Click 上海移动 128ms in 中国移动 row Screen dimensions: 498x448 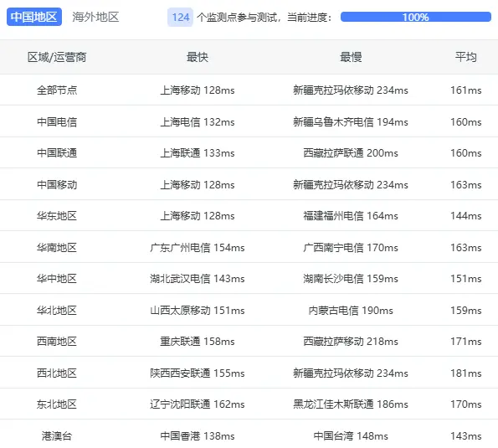[x=198, y=184]
